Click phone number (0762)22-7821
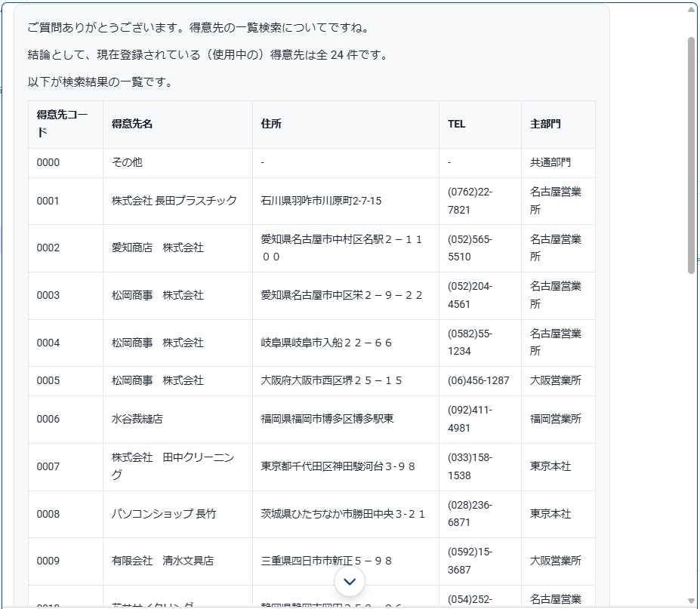 click(x=480, y=201)
